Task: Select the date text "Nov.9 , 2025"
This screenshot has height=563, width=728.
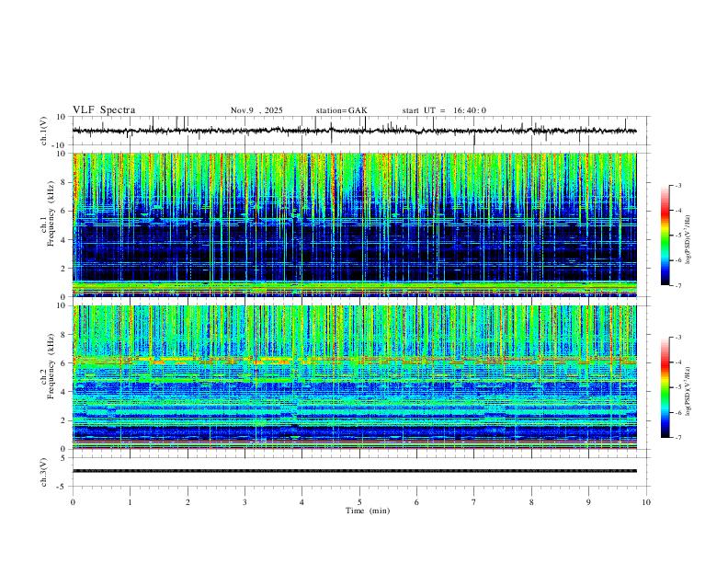Action: click(256, 110)
